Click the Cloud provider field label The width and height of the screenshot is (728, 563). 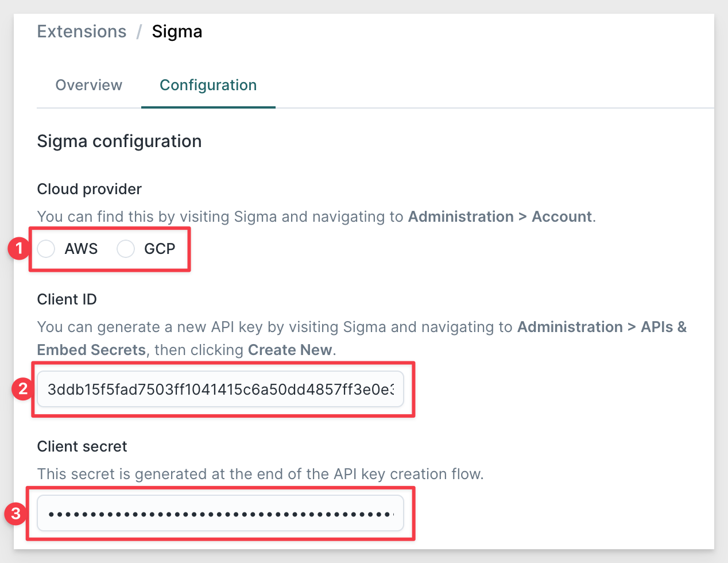pyautogui.click(x=90, y=189)
